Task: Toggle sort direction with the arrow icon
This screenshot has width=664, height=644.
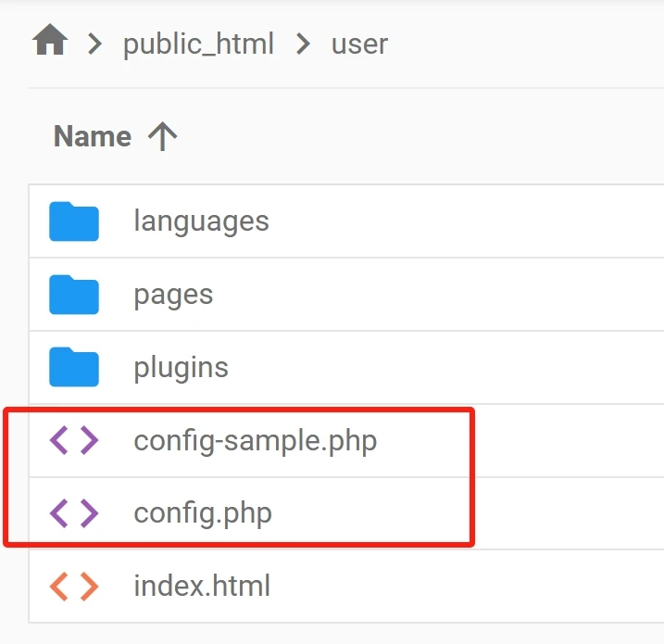Action: (x=163, y=136)
